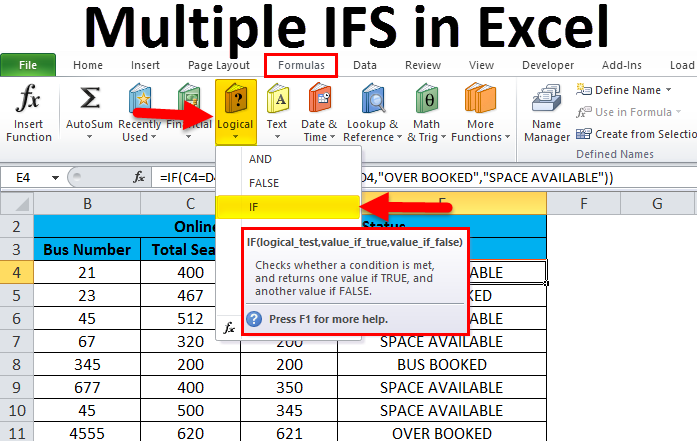Open the Name Box dropdown arrow
Viewport: 697px width, 441px height.
pos(55,178)
